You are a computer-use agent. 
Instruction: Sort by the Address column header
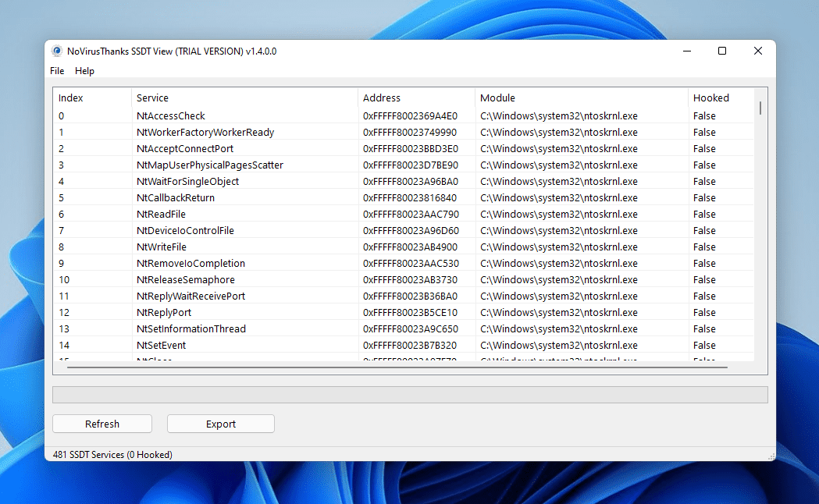[416, 98]
